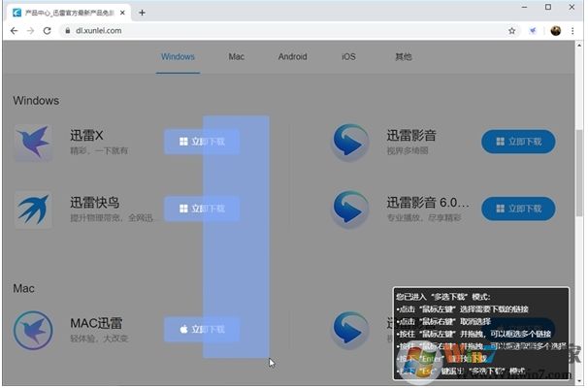Switch to the Windows category tab
588x388 pixels.
click(x=178, y=56)
